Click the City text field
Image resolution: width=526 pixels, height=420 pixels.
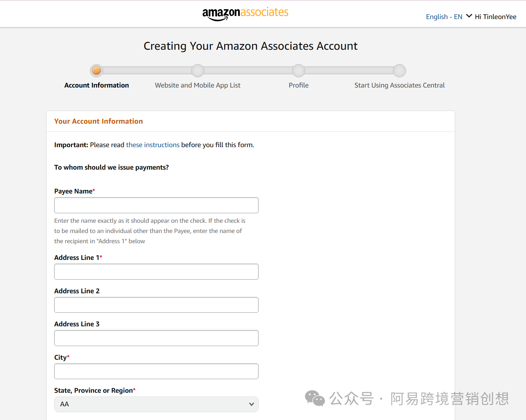(x=156, y=371)
